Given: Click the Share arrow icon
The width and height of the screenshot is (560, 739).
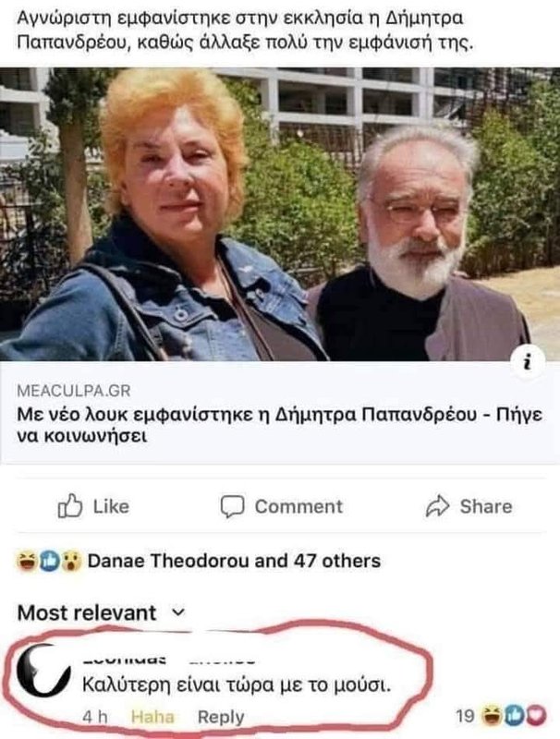Looking at the screenshot, I should pyautogui.click(x=438, y=506).
